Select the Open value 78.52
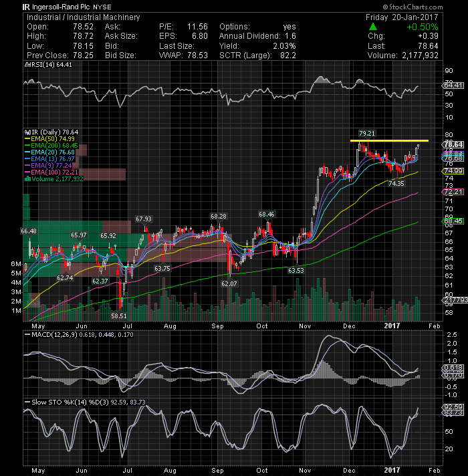This screenshot has width=468, height=476. (x=83, y=27)
